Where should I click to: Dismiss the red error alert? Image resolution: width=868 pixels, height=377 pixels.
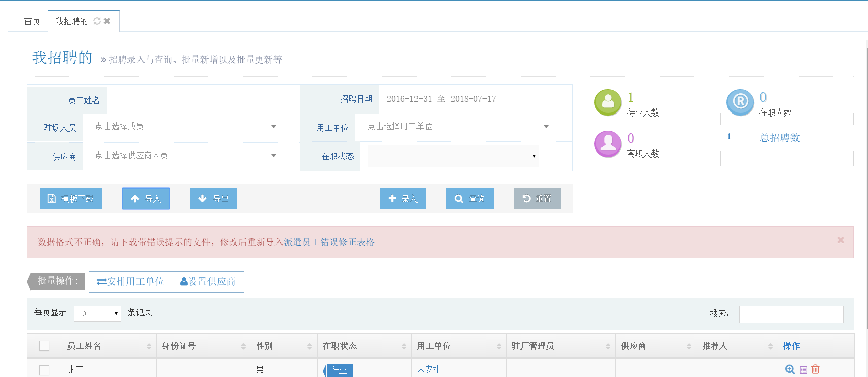[840, 240]
